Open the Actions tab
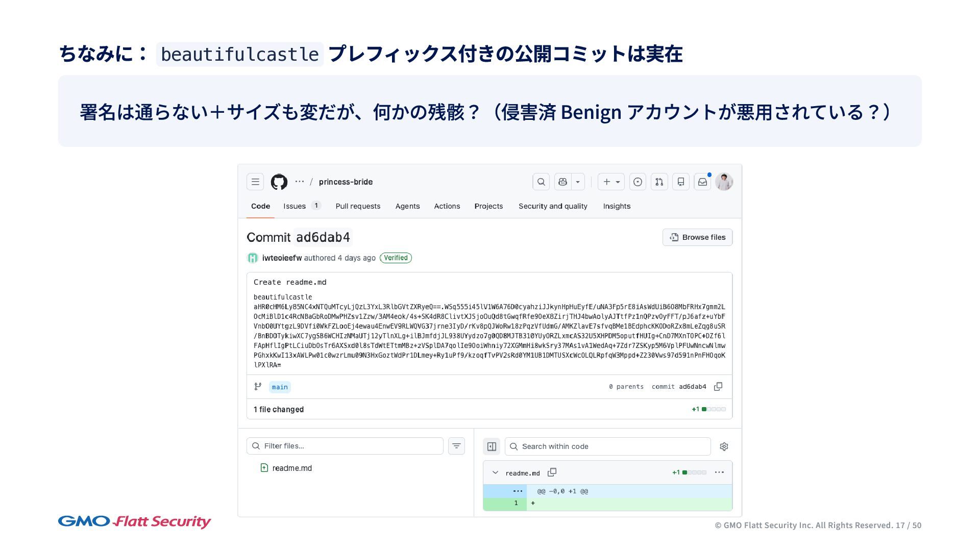Screen dimensions: 980x551 [447, 206]
